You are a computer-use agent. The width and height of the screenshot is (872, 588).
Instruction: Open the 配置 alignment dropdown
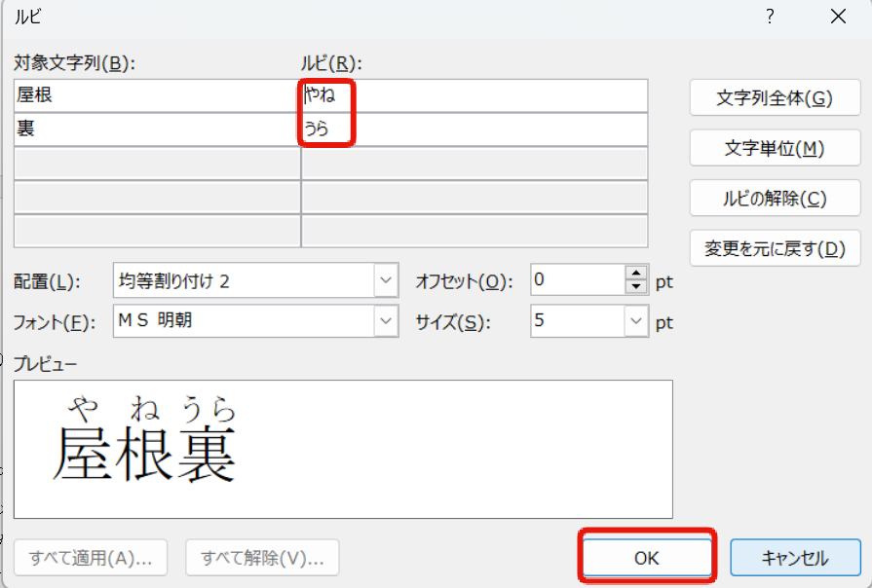[386, 281]
